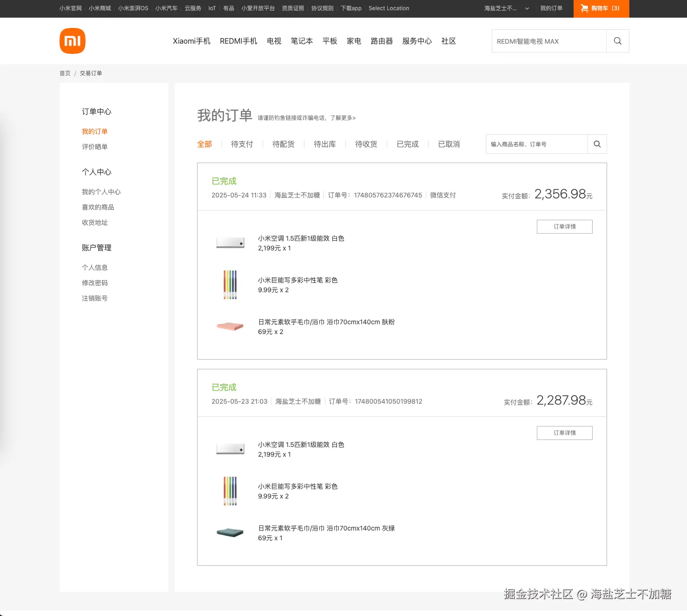This screenshot has height=616, width=687.
Task: Click the Xiaomi MI logo
Action: pyautogui.click(x=73, y=41)
